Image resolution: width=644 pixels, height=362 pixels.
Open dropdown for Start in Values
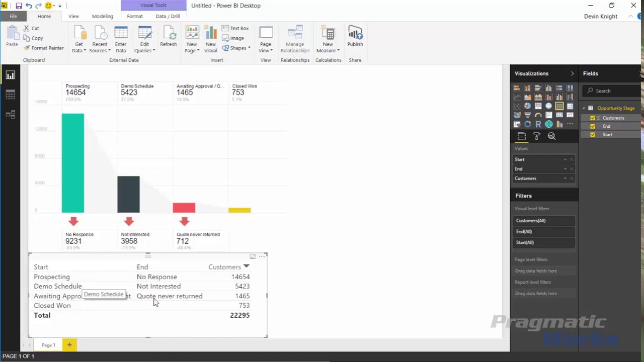point(565,159)
